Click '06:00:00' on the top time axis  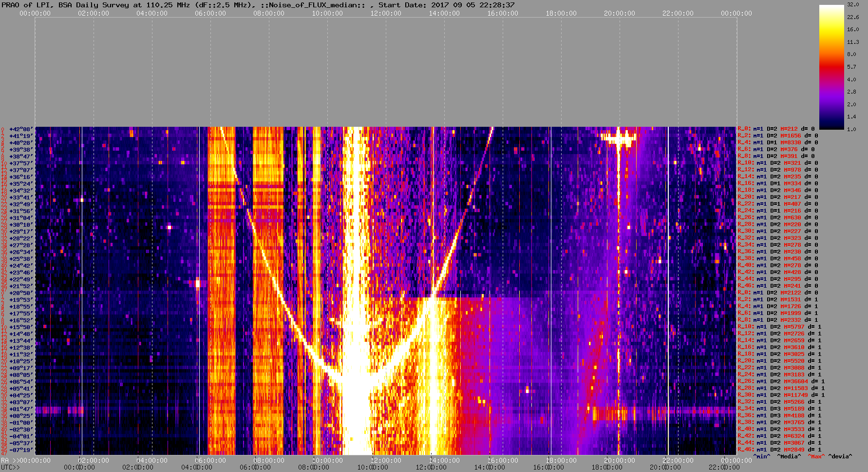(210, 13)
